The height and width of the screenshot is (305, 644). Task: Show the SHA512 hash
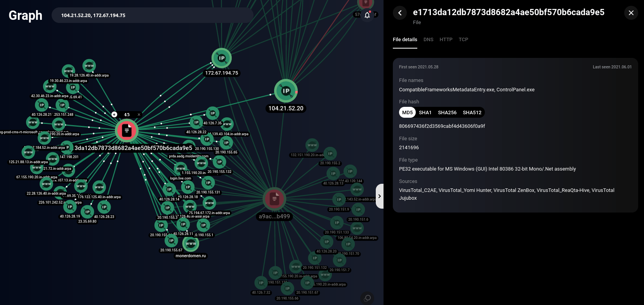coord(472,113)
